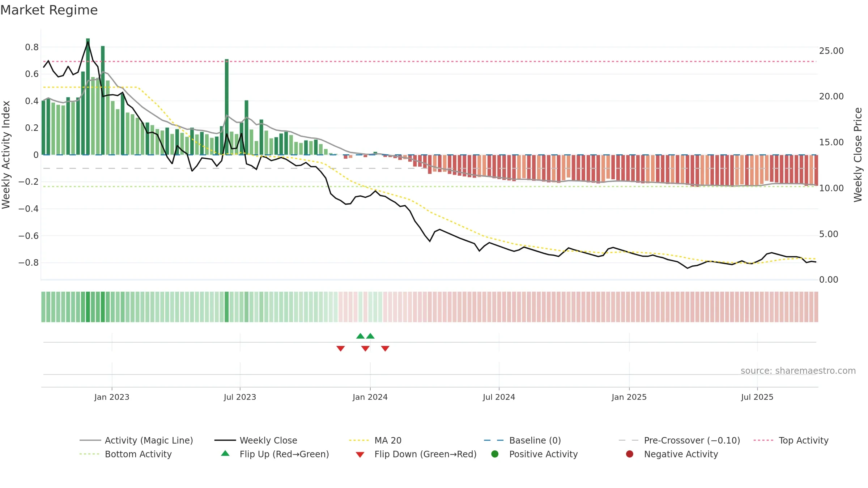Image resolution: width=868 pixels, height=488 pixels.
Task: Click the 0.00 price axis tick
Action: click(829, 279)
